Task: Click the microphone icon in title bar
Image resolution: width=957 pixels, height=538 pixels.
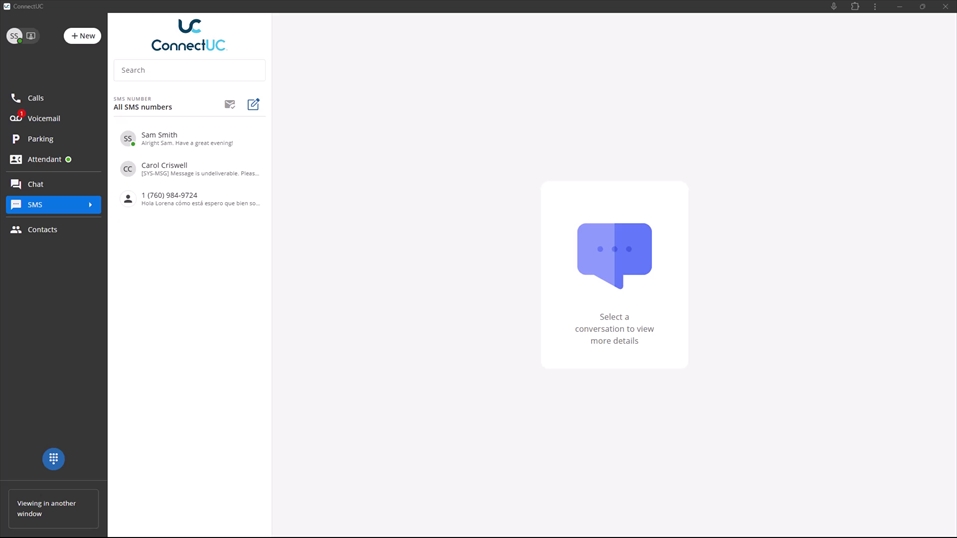Action: 833,7
